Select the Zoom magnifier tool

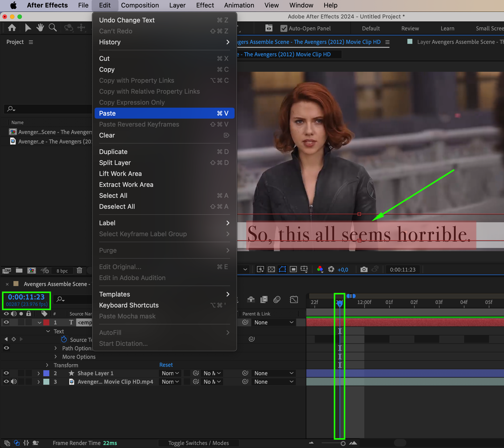pos(53,28)
